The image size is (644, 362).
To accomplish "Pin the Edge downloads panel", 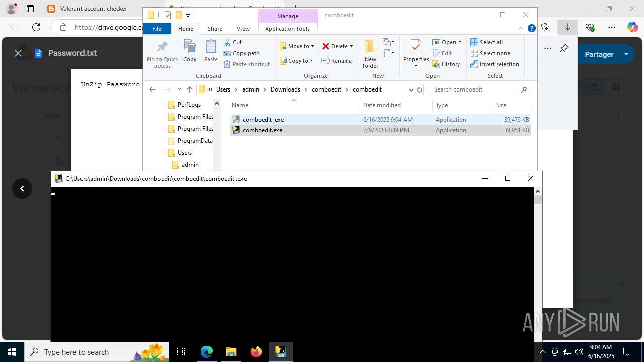I will [564, 48].
